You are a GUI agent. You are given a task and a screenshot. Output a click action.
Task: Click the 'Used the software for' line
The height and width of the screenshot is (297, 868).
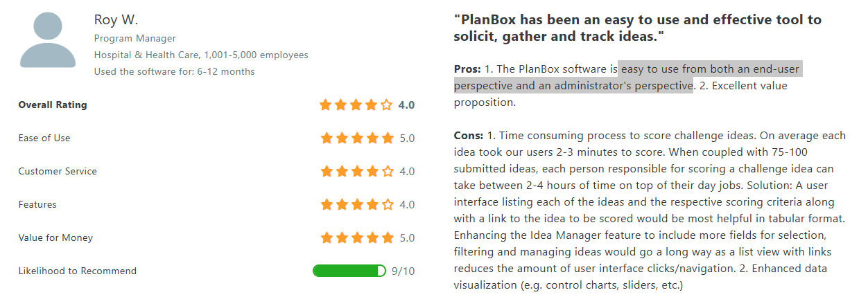tap(175, 72)
